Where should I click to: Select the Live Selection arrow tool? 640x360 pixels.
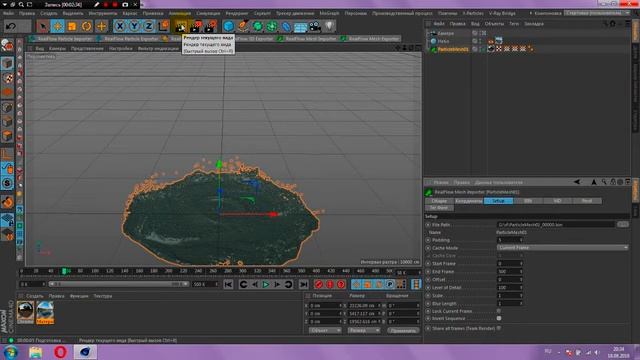tap(42, 27)
